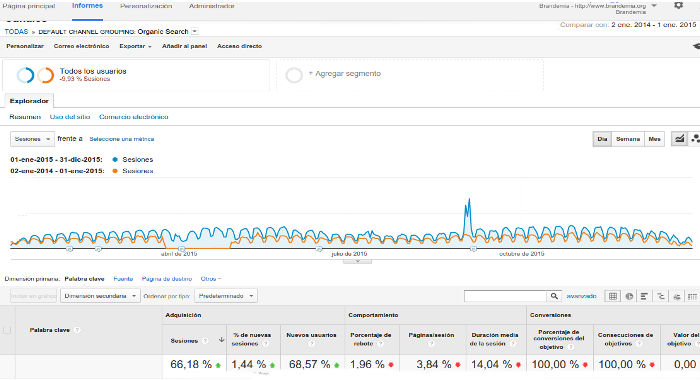This screenshot has width=700, height=380.
Task: Choose Fuente as primary dimension
Action: pyautogui.click(x=123, y=279)
